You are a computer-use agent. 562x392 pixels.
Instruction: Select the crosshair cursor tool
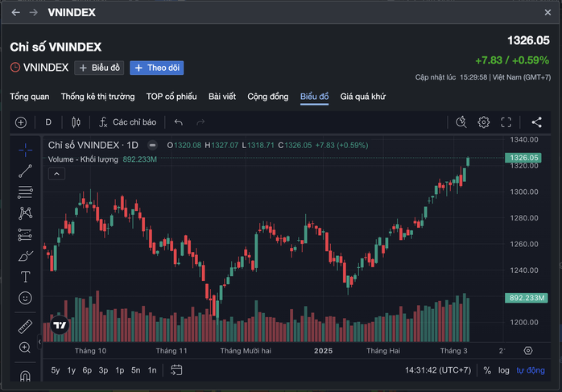(x=25, y=151)
